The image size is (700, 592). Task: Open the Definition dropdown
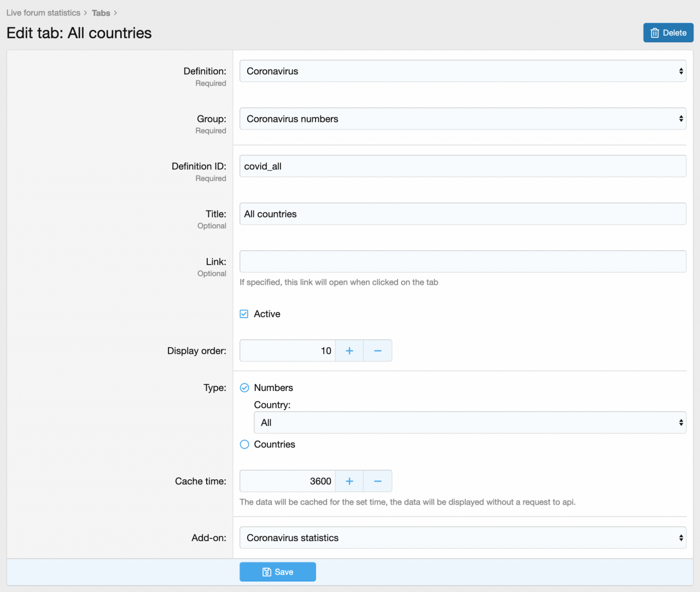click(x=463, y=71)
